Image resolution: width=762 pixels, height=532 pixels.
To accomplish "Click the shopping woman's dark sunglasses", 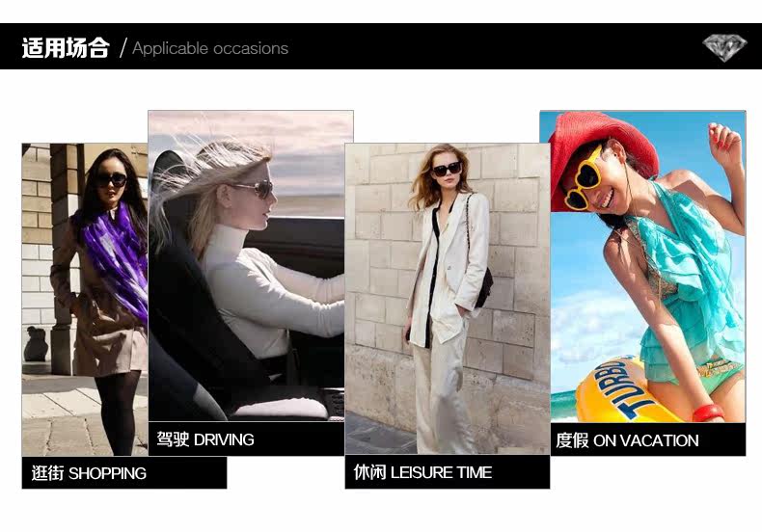I will pyautogui.click(x=112, y=180).
